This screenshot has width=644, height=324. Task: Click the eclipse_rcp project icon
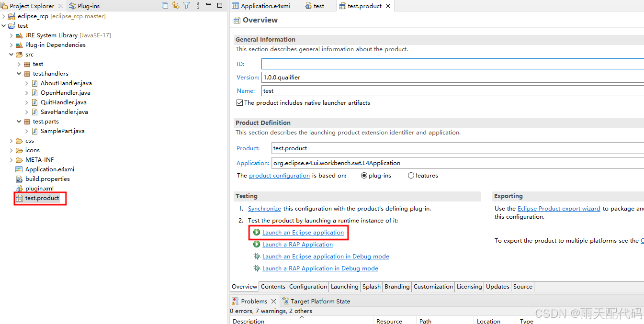pyautogui.click(x=11, y=16)
